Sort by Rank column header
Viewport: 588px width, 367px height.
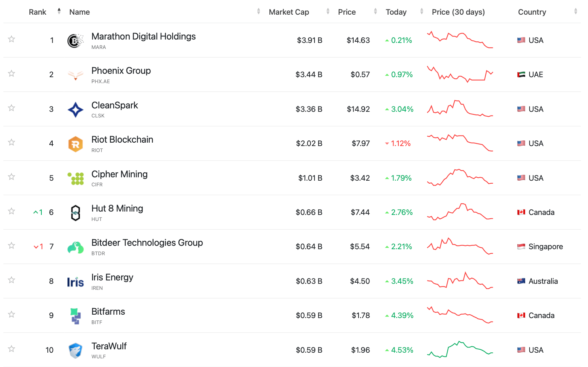pyautogui.click(x=38, y=12)
